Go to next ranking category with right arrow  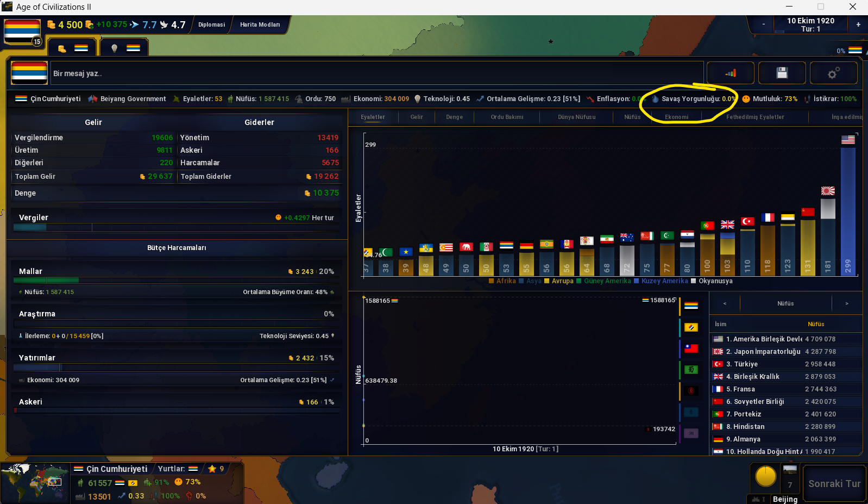(847, 303)
